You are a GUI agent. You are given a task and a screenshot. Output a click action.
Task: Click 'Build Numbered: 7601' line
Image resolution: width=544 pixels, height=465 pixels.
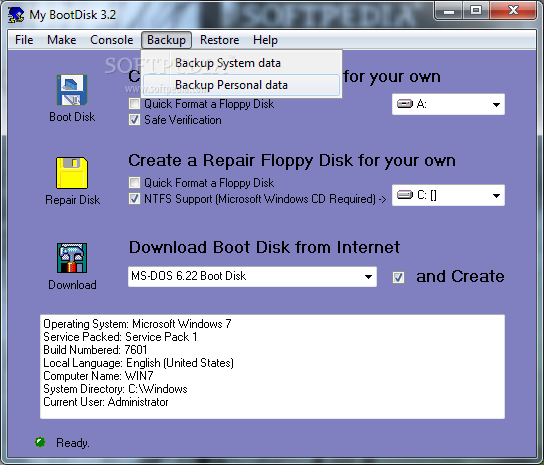coord(95,350)
